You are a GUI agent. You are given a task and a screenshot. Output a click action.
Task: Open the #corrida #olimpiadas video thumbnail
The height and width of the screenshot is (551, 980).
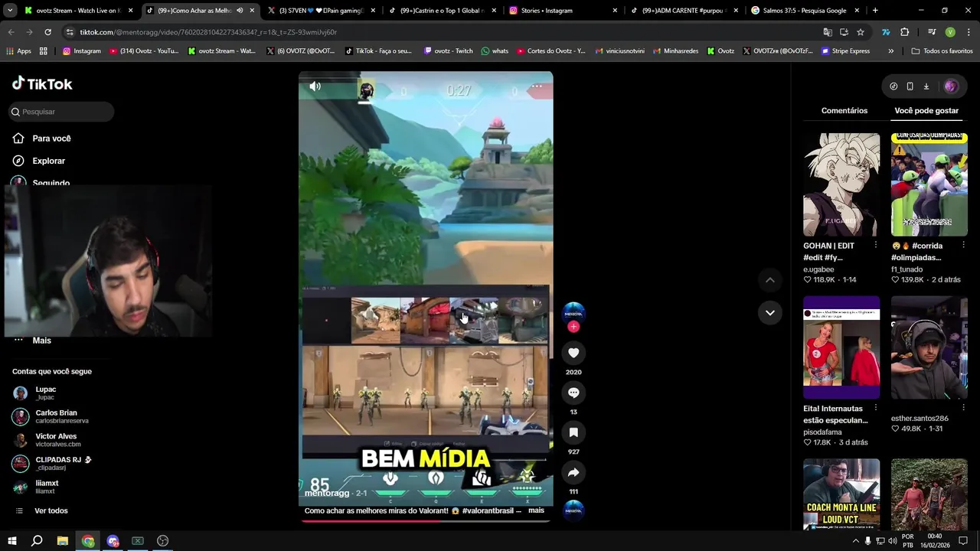(x=929, y=184)
